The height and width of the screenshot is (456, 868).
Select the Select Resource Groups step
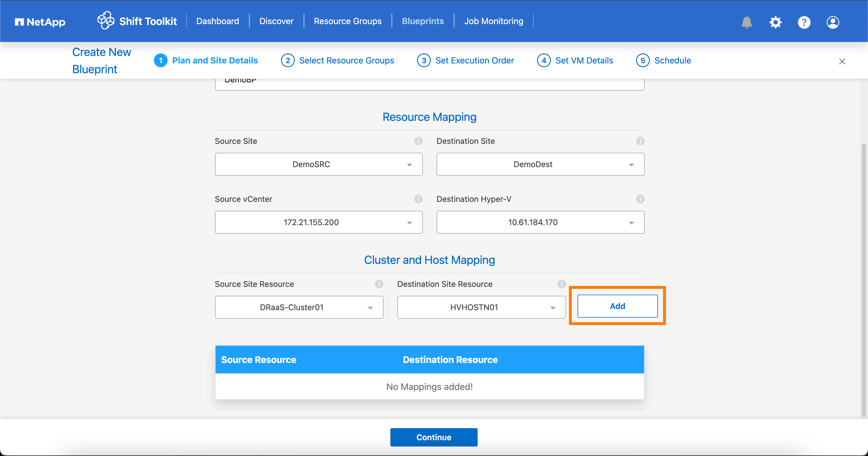(346, 60)
